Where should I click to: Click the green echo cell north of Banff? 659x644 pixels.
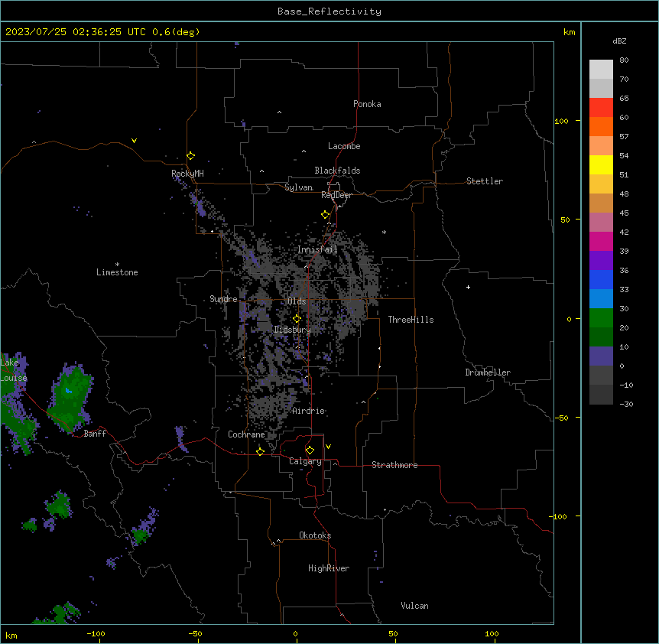pyautogui.click(x=70, y=397)
